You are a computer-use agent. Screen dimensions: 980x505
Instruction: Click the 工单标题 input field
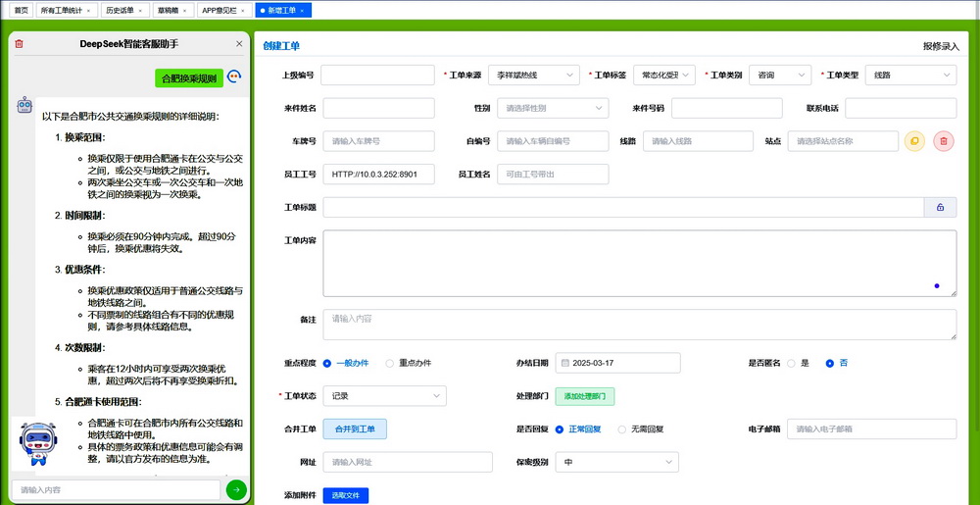click(623, 208)
